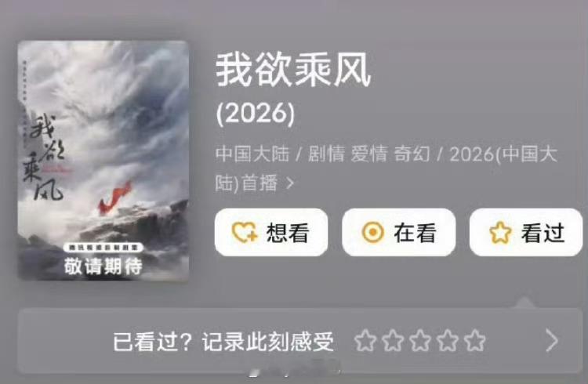Tap the (2026) year label
This screenshot has width=588, height=384.
[256, 114]
